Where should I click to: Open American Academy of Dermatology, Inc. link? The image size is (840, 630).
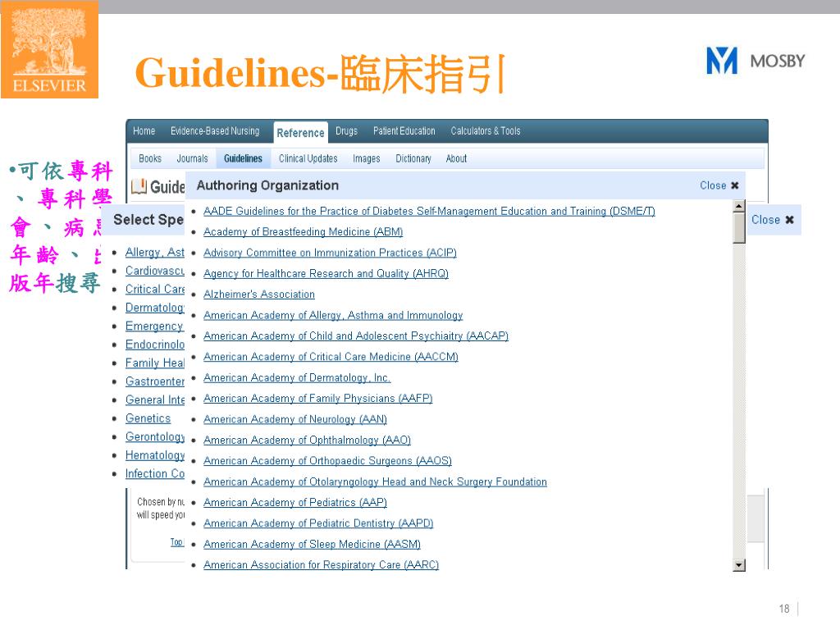(297, 377)
